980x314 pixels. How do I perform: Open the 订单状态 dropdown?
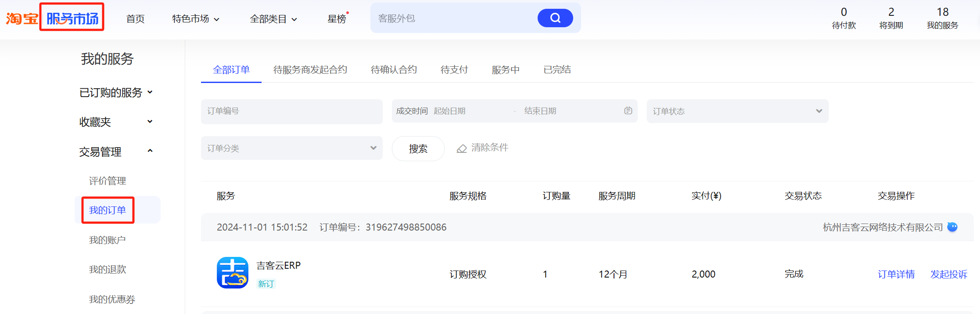738,111
